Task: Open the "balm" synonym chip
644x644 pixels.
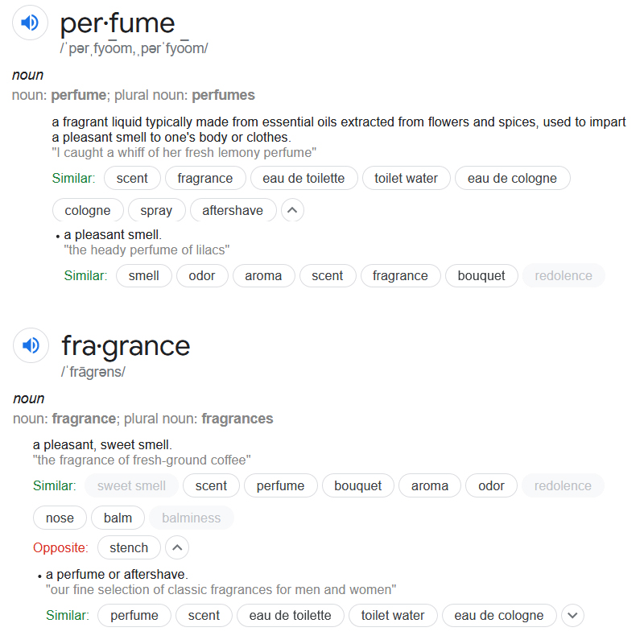Action: (x=118, y=518)
